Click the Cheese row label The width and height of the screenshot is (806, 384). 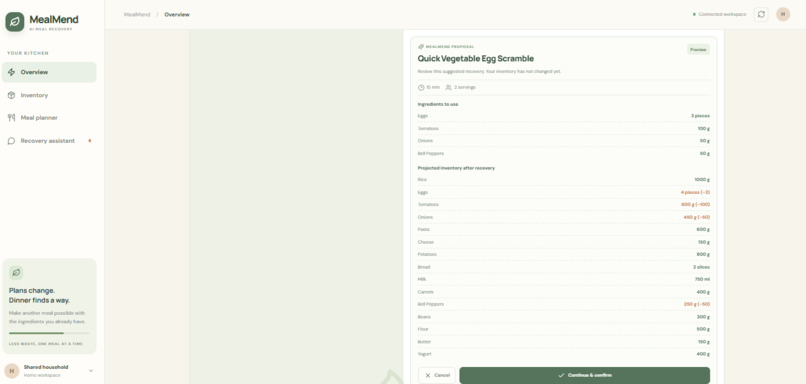[x=426, y=242]
